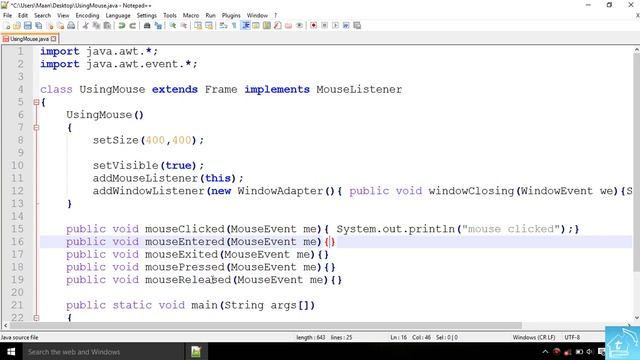Click the Windows (CR LF) status bar entry
Image resolution: width=640 pixels, height=360 pixels.
click(534, 338)
